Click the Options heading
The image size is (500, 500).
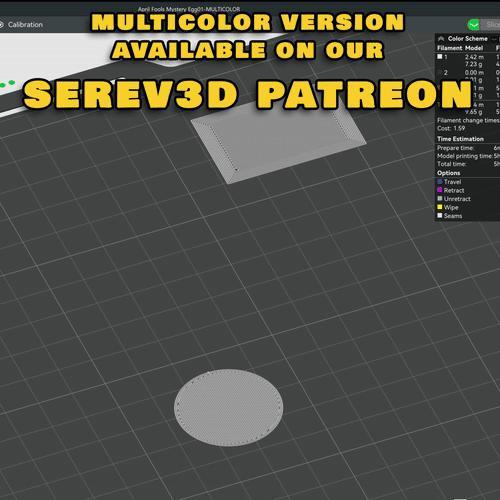point(449,173)
